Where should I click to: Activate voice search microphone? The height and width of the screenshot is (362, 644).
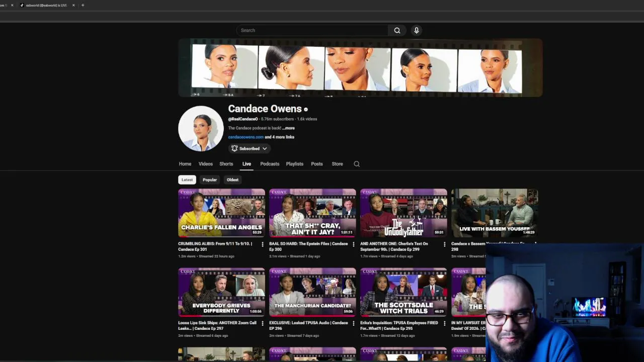click(x=416, y=30)
